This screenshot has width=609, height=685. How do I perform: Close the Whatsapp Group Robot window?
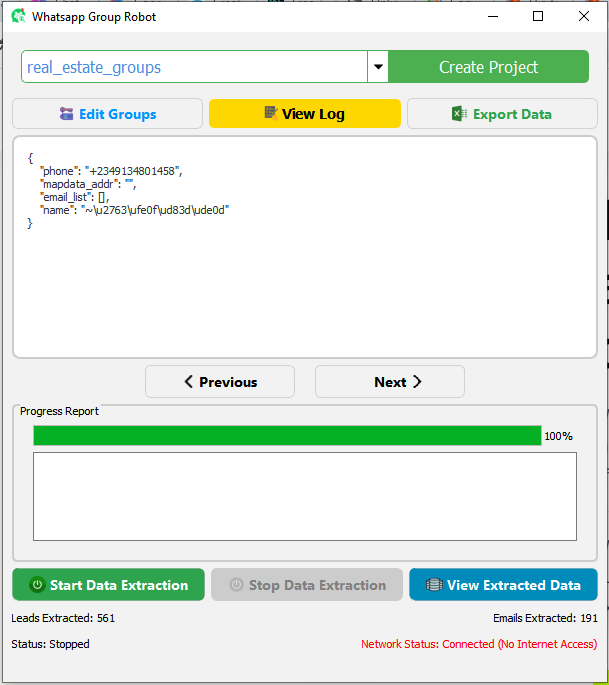[584, 16]
